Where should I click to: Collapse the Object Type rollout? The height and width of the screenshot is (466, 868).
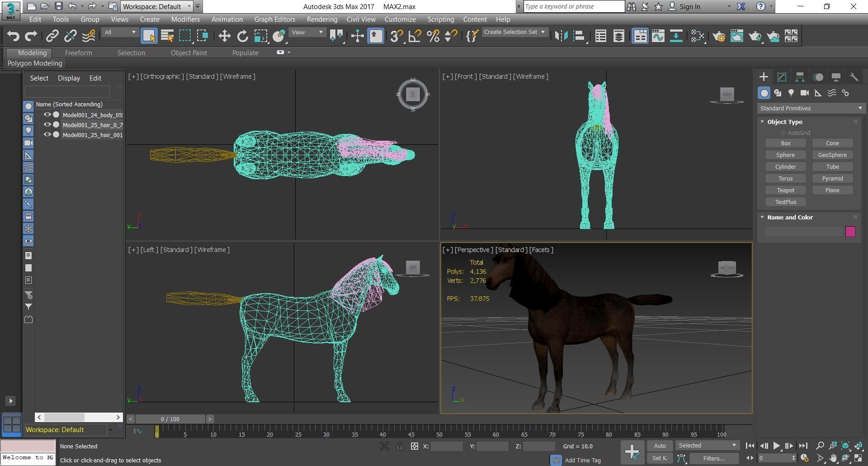[762, 122]
